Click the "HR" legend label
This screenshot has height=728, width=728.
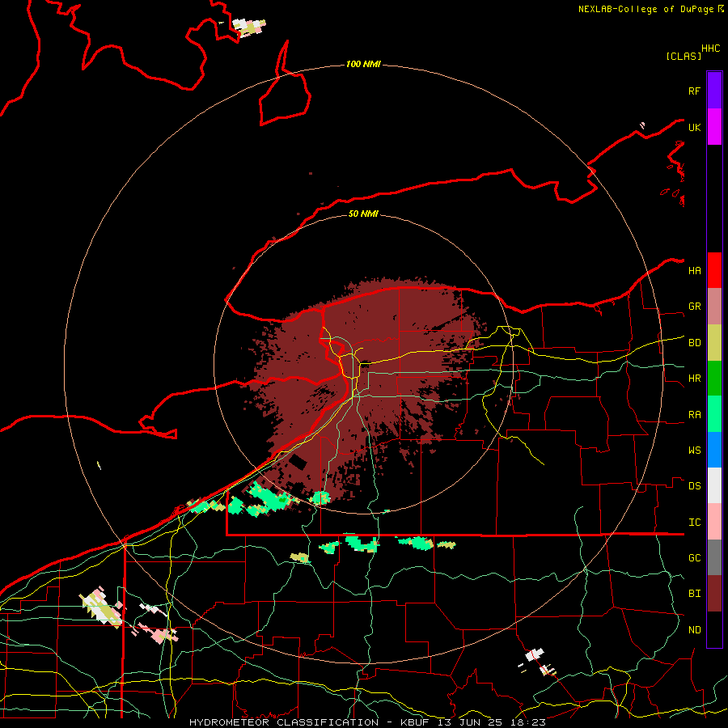[694, 379]
